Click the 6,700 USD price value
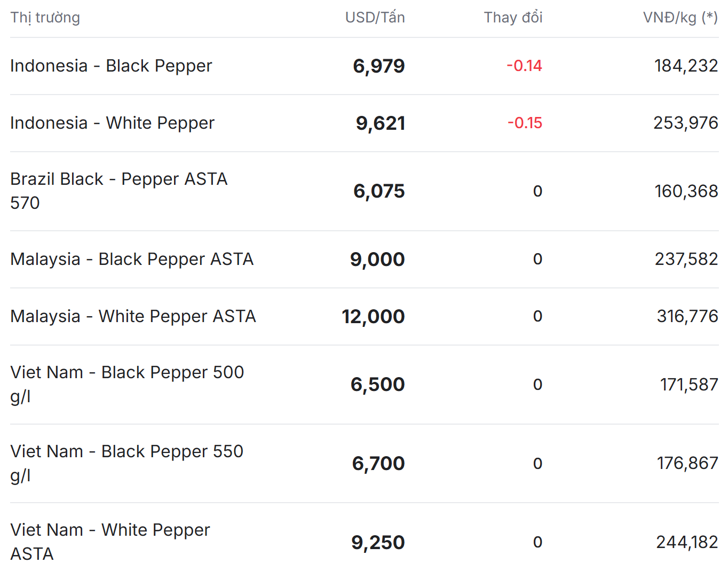Screen dimensions: 728x571 (378, 464)
